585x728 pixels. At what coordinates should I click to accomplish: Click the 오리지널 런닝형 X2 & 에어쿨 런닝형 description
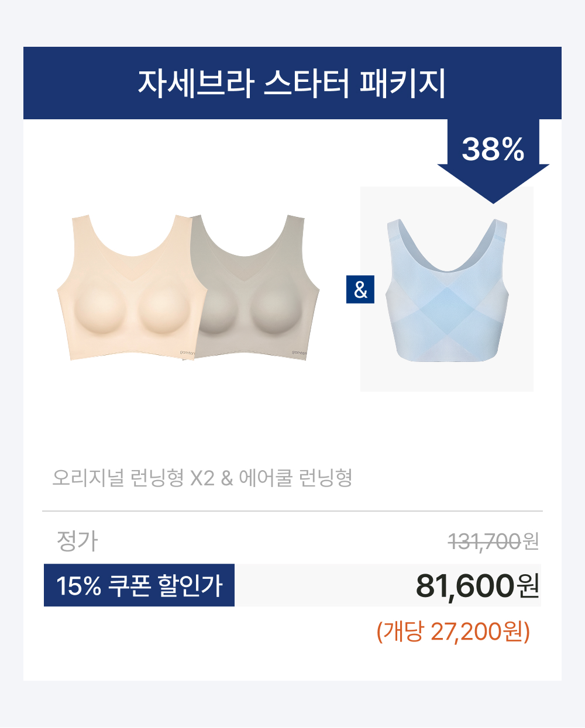coord(202,478)
